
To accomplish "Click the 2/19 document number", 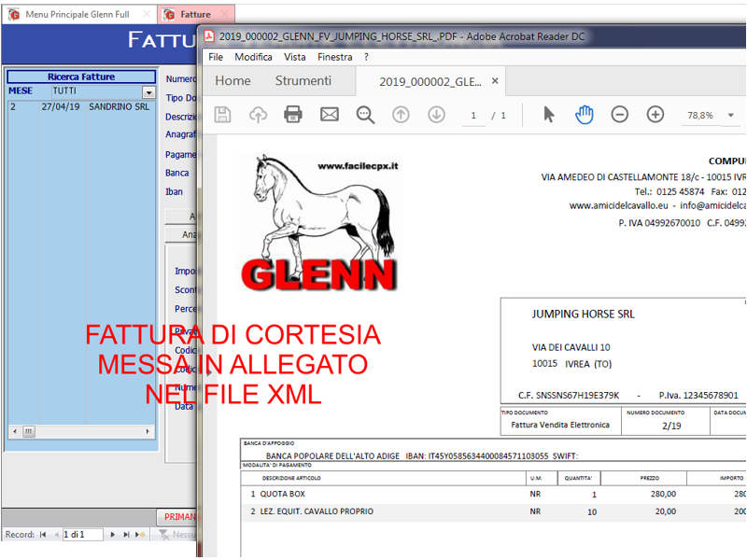I will (671, 426).
